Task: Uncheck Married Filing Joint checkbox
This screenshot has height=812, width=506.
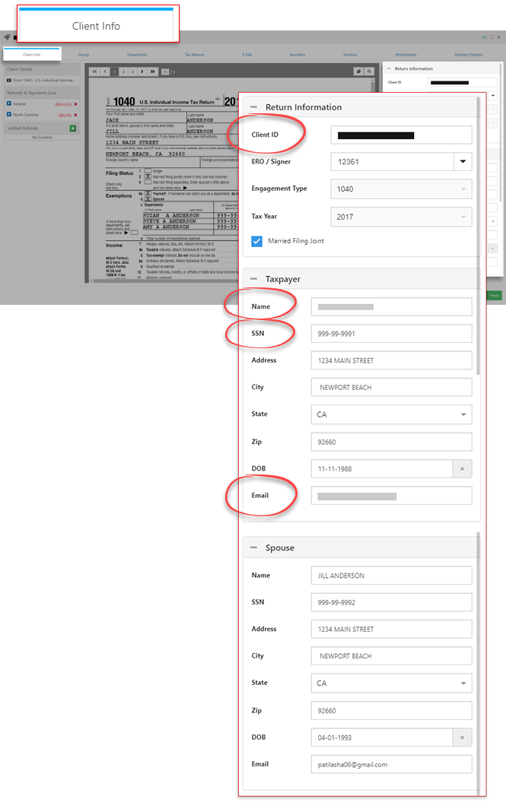Action: (x=256, y=241)
